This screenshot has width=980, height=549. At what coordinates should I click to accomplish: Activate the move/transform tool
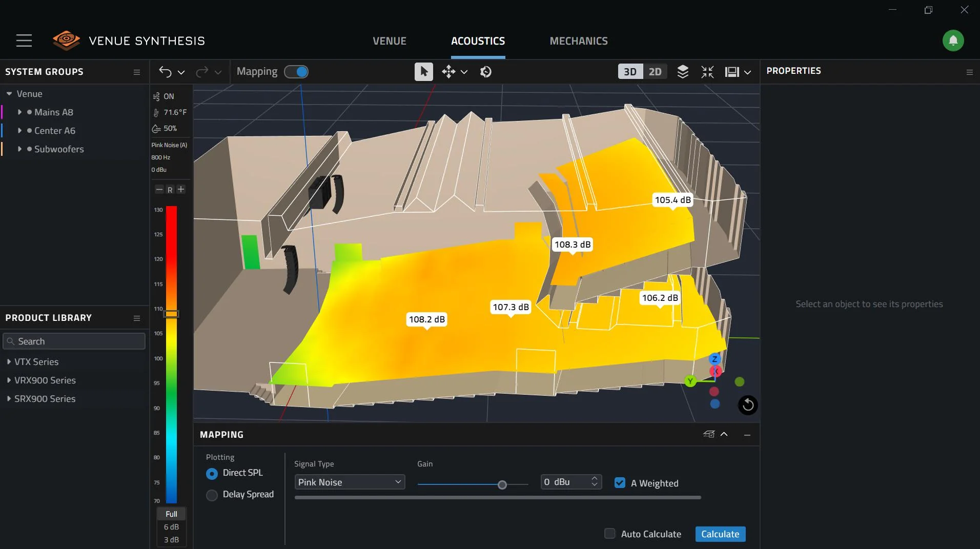click(448, 72)
